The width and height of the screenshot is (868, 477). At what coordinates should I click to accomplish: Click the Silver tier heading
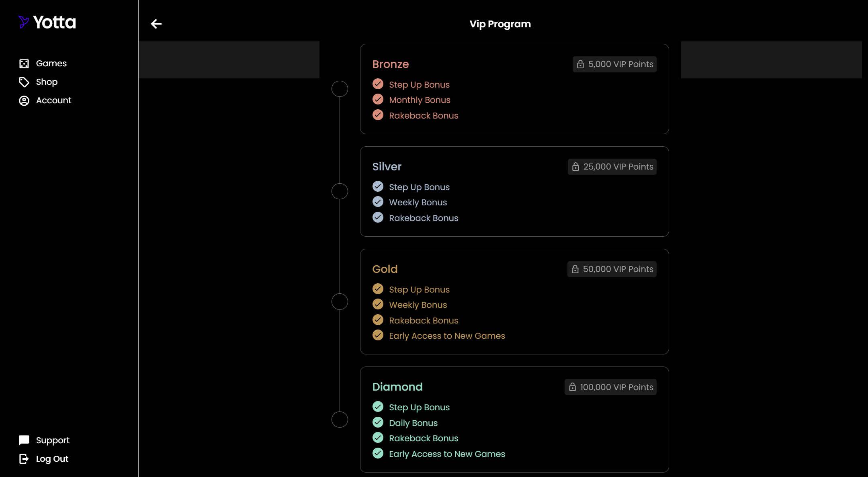pyautogui.click(x=387, y=167)
